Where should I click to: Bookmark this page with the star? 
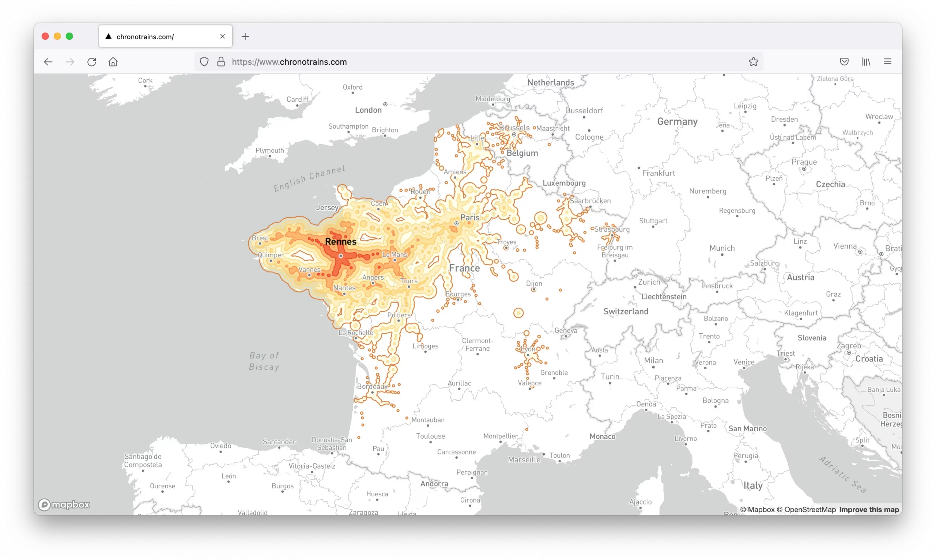coord(753,62)
